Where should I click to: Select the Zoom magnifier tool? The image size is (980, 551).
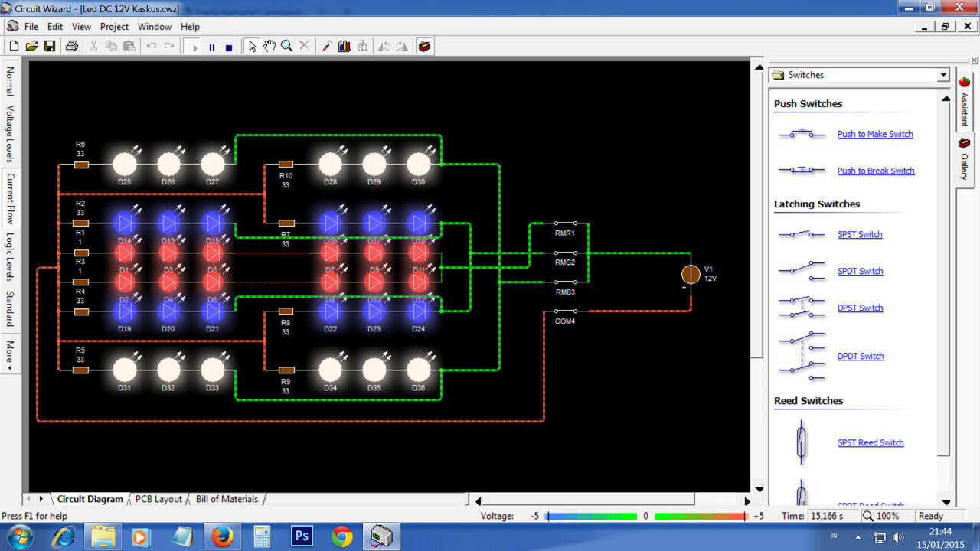pos(286,47)
